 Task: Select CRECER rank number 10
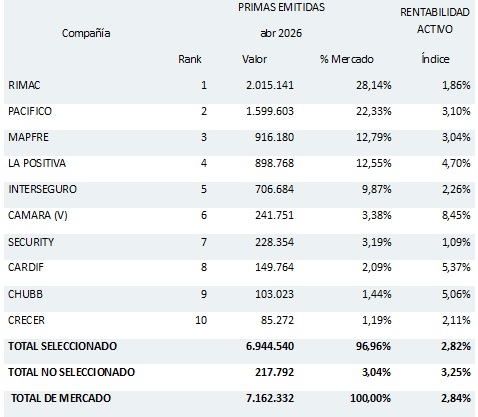click(x=201, y=320)
